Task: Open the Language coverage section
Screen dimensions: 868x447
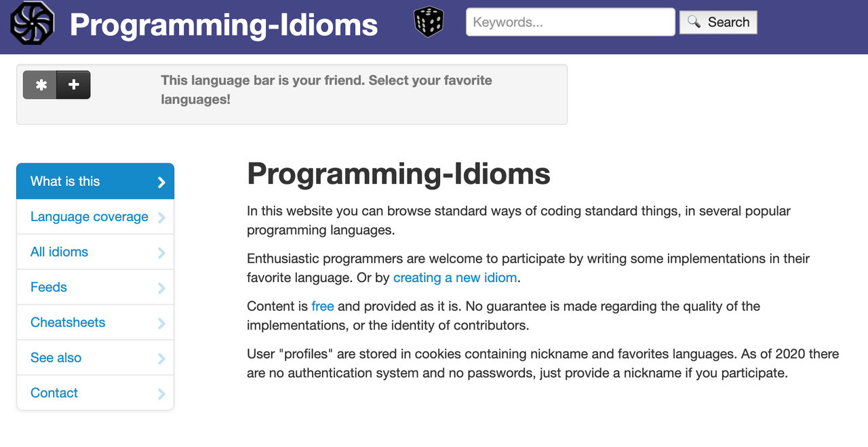Action: pyautogui.click(x=89, y=217)
